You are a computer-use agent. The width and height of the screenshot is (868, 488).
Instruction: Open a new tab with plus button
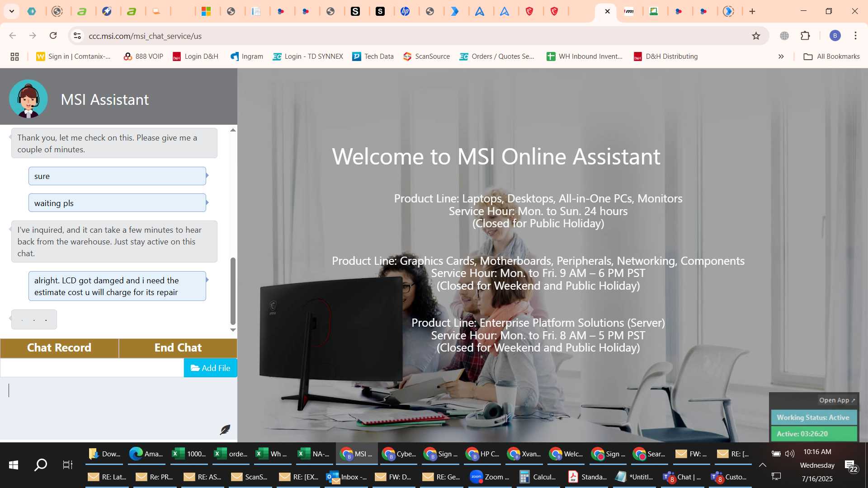click(x=752, y=11)
